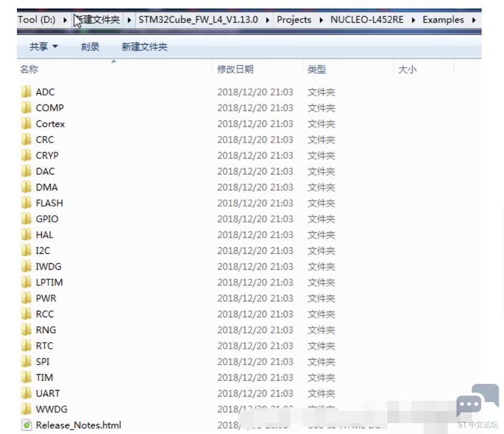Navigate to Examples breadcrumb
The height and width of the screenshot is (434, 504).
443,19
